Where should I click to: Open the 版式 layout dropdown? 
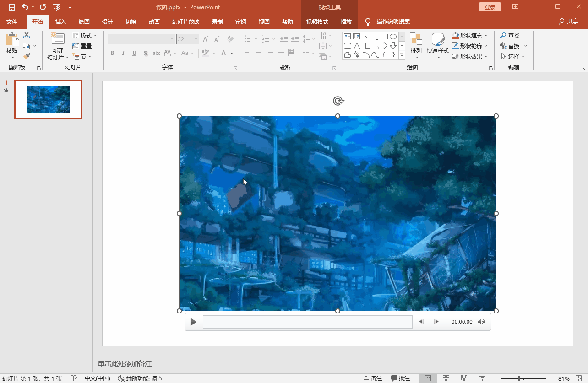[x=85, y=35]
